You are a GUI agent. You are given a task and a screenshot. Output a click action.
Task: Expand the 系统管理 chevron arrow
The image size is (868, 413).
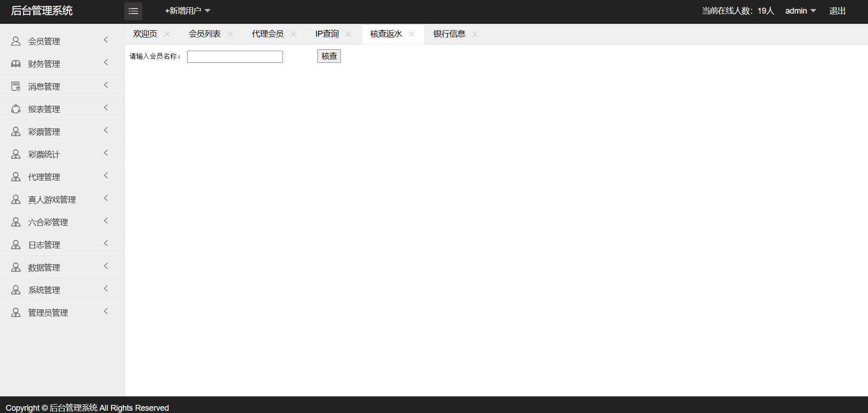106,289
